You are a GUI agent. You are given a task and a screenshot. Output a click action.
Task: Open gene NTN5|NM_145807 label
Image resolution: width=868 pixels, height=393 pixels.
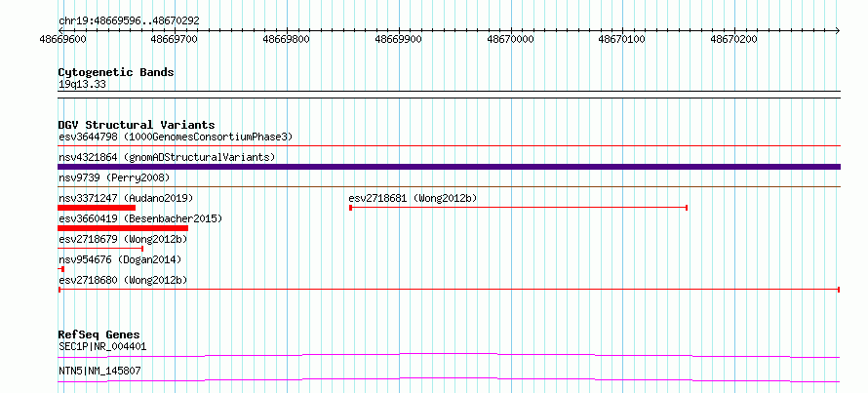[x=99, y=371]
